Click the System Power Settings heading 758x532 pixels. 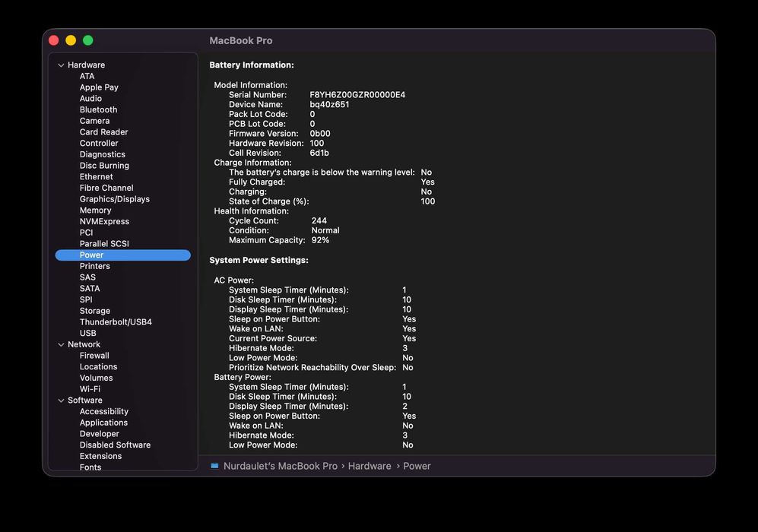coord(258,260)
